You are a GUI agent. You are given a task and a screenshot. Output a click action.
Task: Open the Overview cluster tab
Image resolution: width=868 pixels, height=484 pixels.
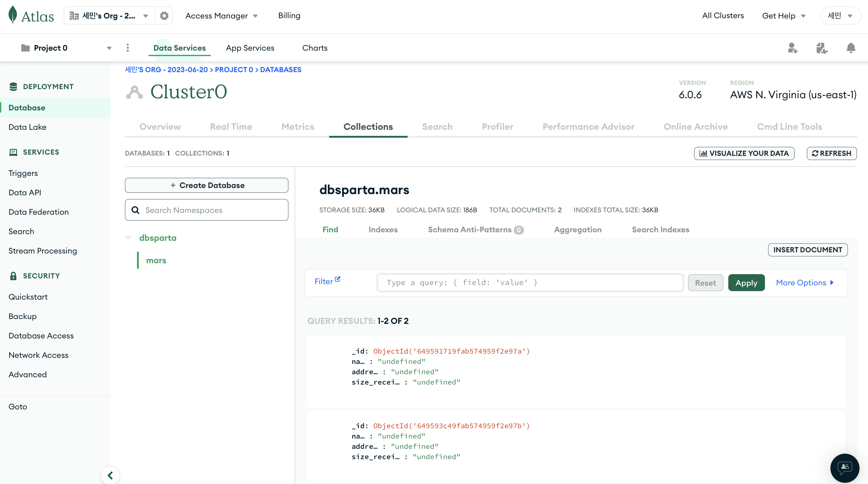[x=160, y=127]
